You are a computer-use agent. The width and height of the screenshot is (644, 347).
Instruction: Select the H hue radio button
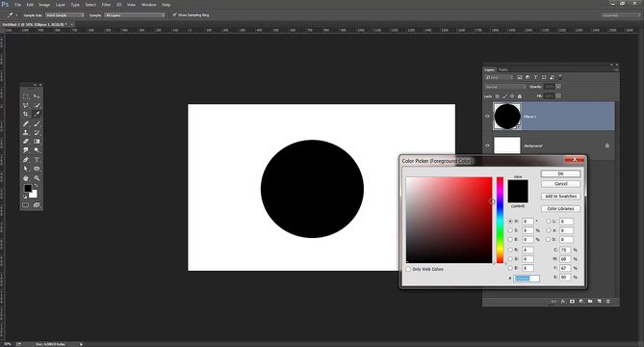click(x=510, y=221)
